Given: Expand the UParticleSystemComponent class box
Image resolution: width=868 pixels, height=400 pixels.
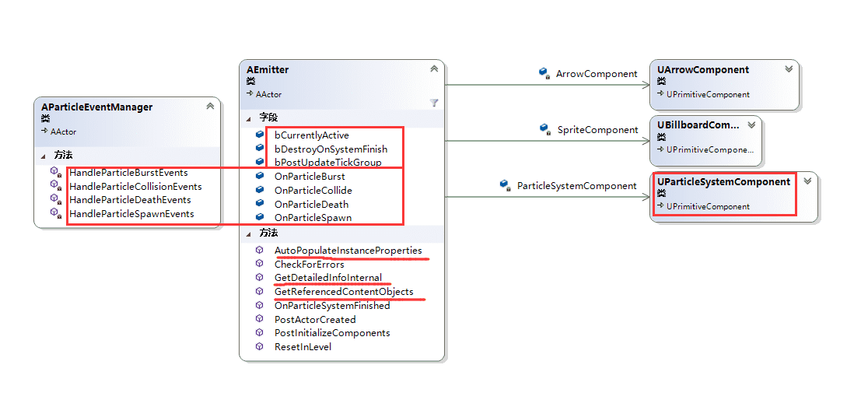Looking at the screenshot, I should tap(807, 181).
